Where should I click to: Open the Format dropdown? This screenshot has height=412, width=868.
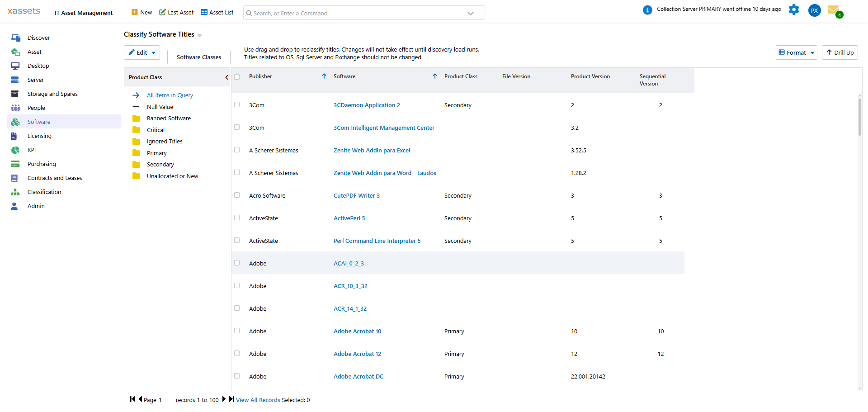tap(796, 52)
